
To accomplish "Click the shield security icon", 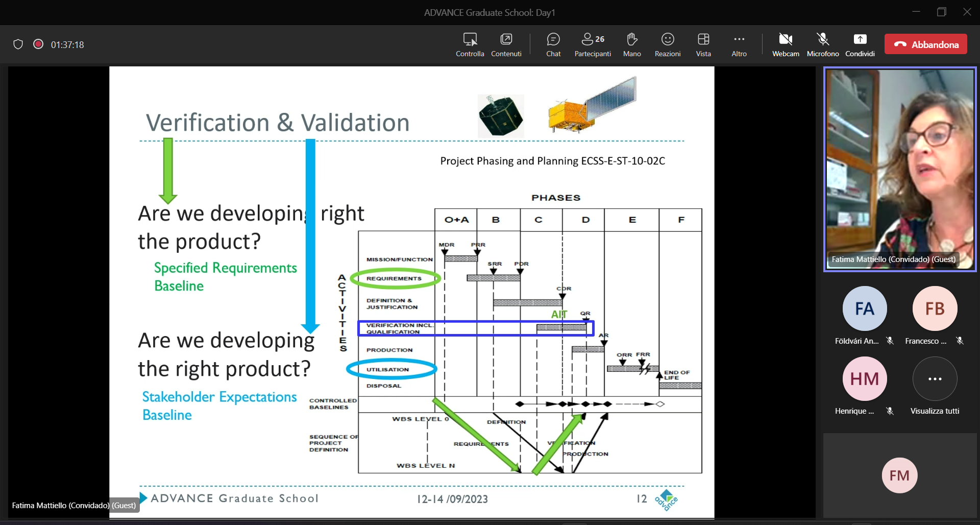I will [x=18, y=44].
